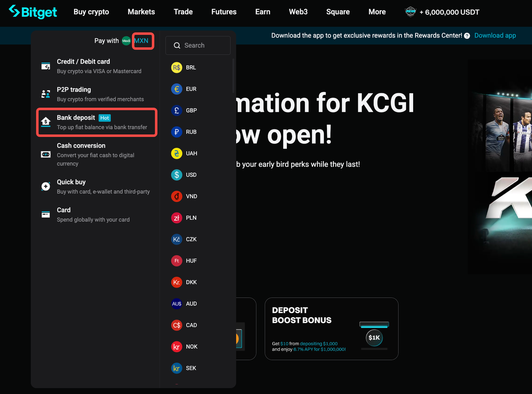
Task: Click the Bitget logo
Action: pyautogui.click(x=33, y=12)
